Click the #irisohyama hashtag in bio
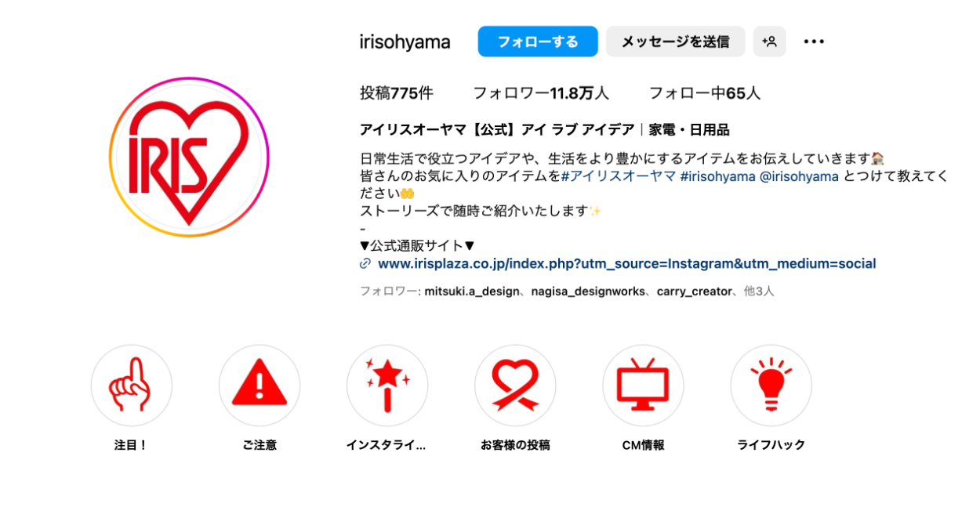Screen dimensions: 980x507 click(x=717, y=176)
